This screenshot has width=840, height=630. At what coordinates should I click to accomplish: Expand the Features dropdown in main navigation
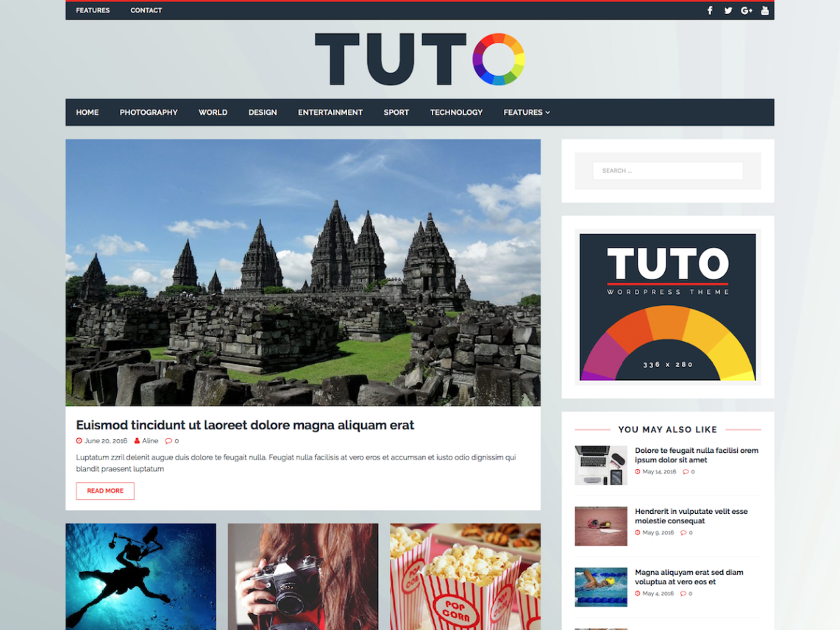(x=526, y=112)
